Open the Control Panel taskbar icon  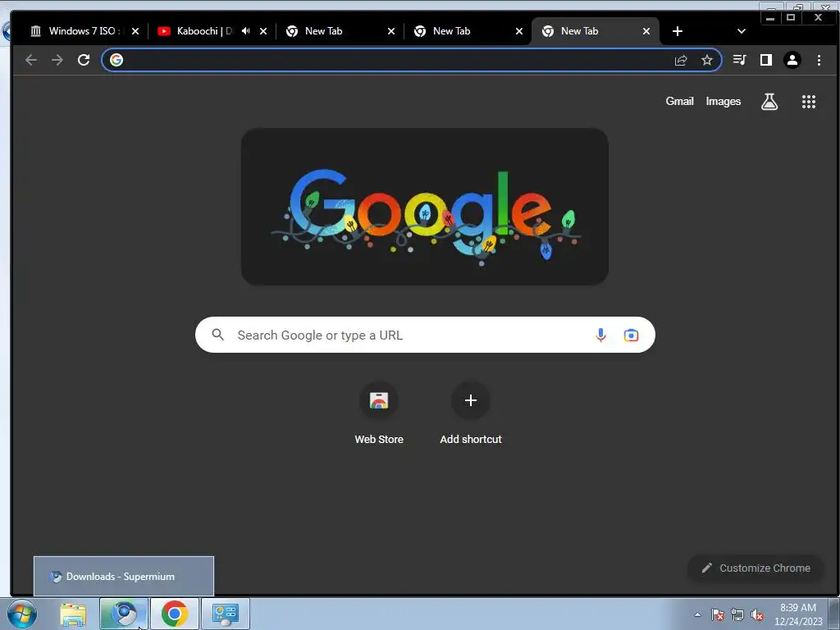(x=225, y=614)
